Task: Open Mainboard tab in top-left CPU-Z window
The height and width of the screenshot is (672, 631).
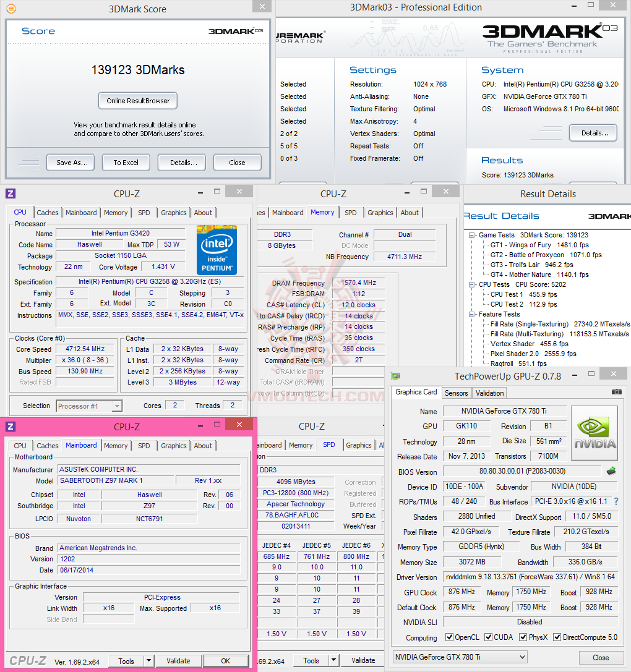Action: coord(81,213)
